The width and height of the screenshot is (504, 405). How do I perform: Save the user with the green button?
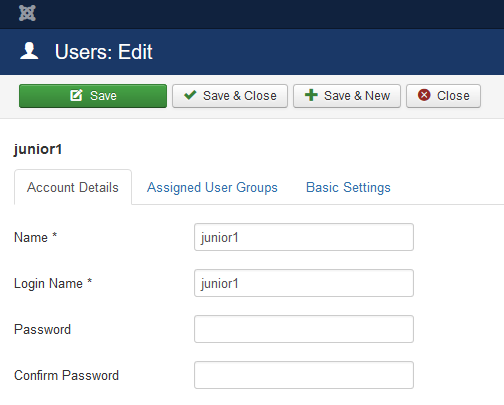(x=93, y=96)
